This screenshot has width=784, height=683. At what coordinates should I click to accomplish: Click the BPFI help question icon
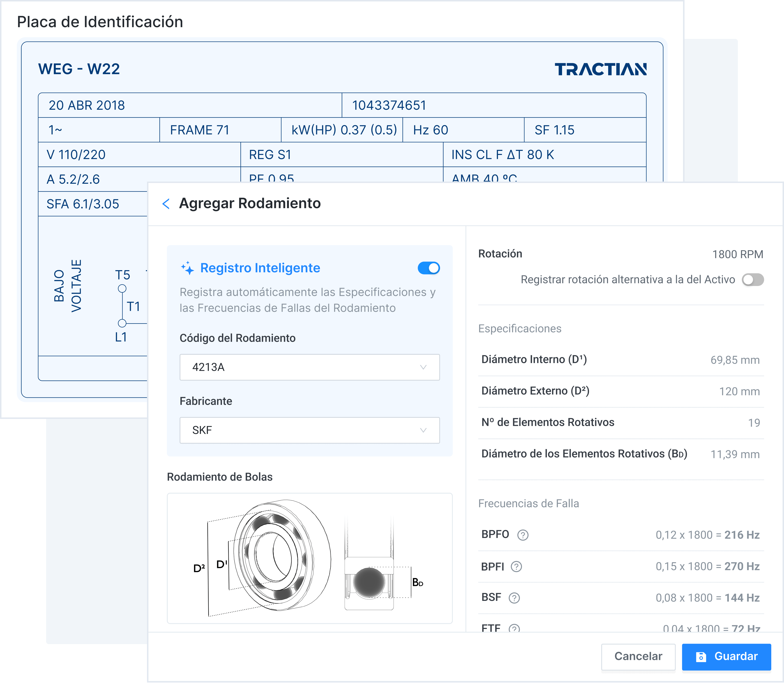coord(516,567)
